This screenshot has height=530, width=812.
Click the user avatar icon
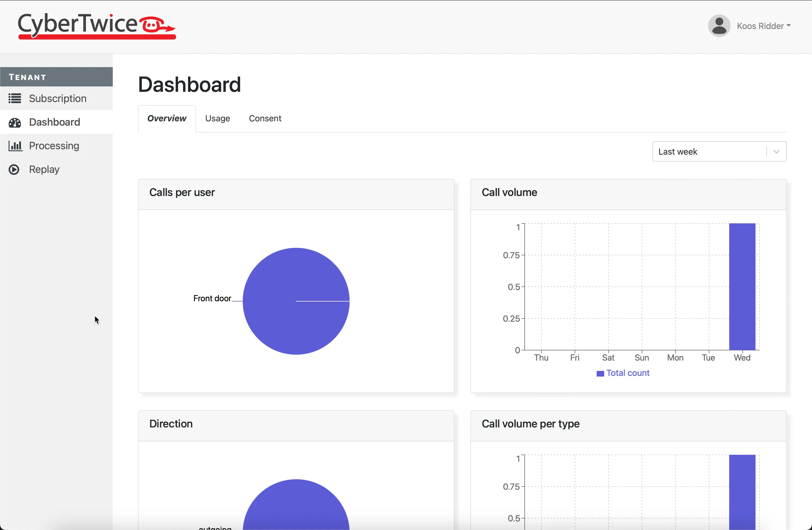(719, 26)
